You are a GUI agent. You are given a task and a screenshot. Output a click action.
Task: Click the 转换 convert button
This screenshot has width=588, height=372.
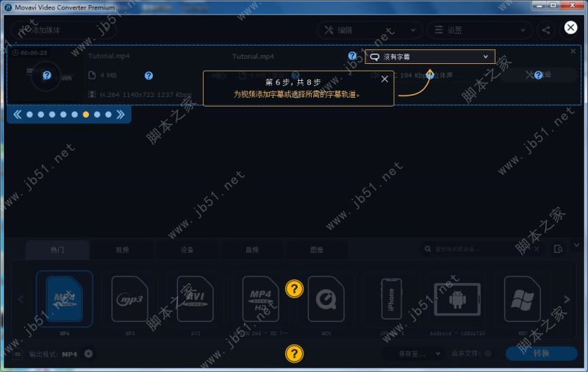tap(542, 353)
